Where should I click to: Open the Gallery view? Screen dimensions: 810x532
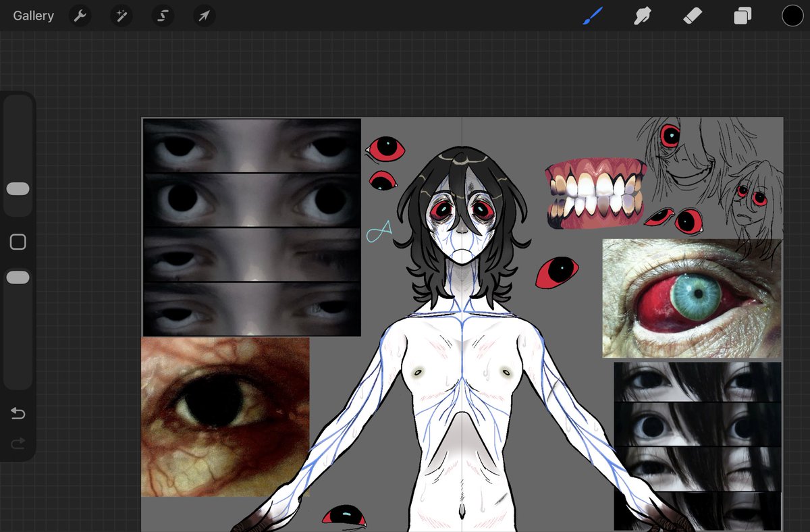pos(33,16)
